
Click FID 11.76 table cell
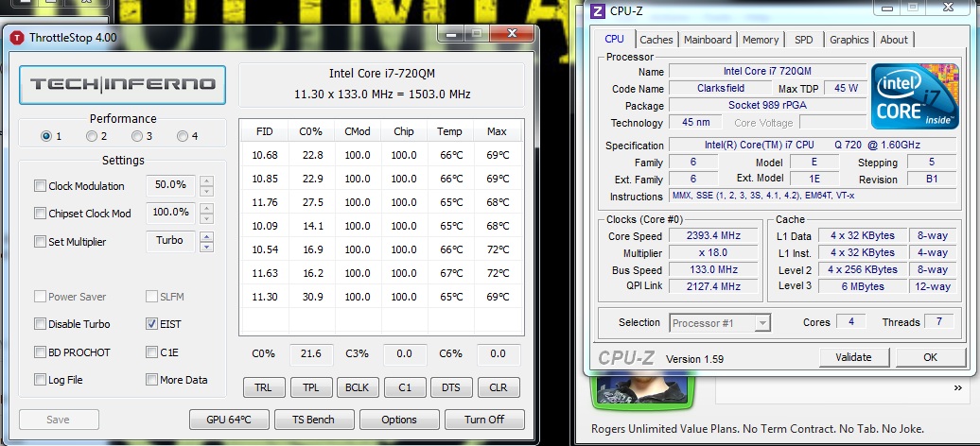(x=264, y=202)
